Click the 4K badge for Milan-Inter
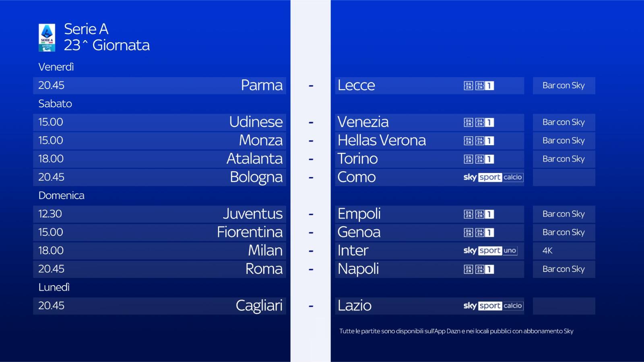Image resolution: width=644 pixels, height=362 pixels. pos(547,251)
